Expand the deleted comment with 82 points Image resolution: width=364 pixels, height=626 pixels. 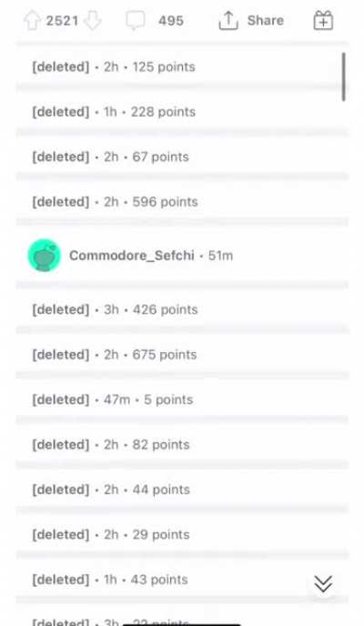(x=182, y=444)
